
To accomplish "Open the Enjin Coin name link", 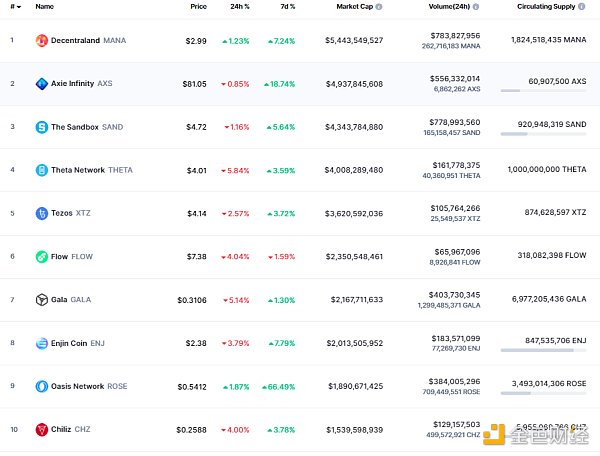I will tap(74, 343).
